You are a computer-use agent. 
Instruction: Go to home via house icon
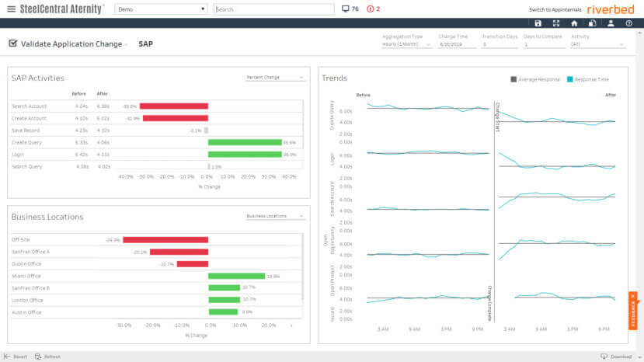[574, 23]
